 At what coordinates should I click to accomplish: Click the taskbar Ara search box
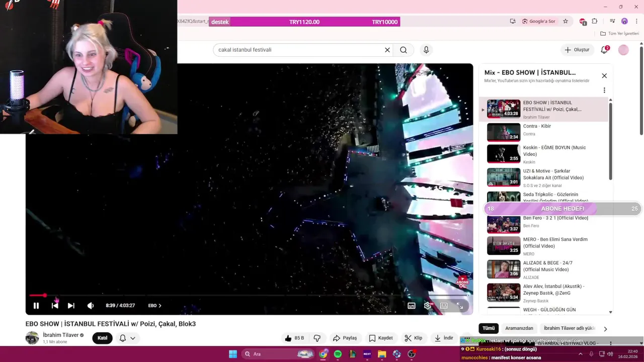[x=278, y=354]
